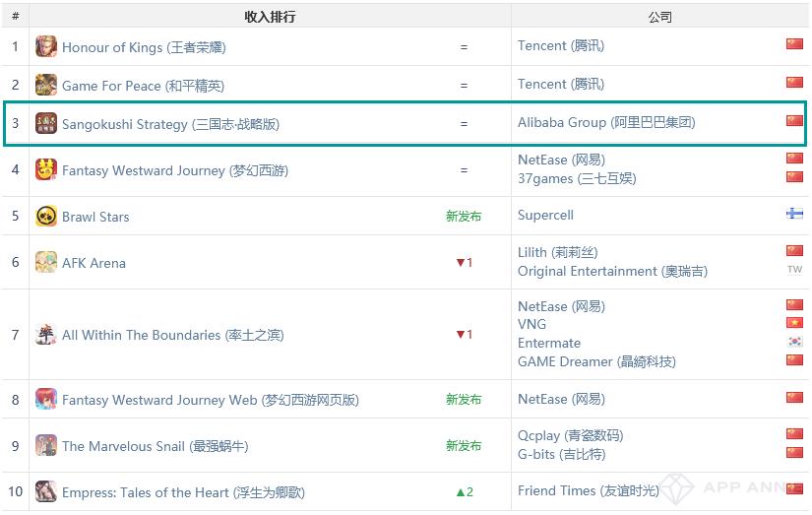812x515 pixels.
Task: Click the South Korea flag beside Entermate
Action: pyautogui.click(x=794, y=343)
